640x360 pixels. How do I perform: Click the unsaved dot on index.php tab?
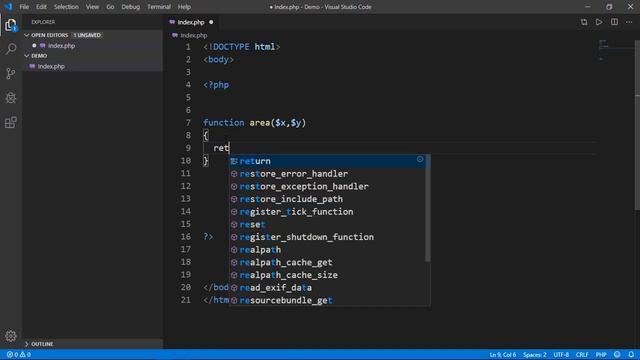pyautogui.click(x=211, y=22)
